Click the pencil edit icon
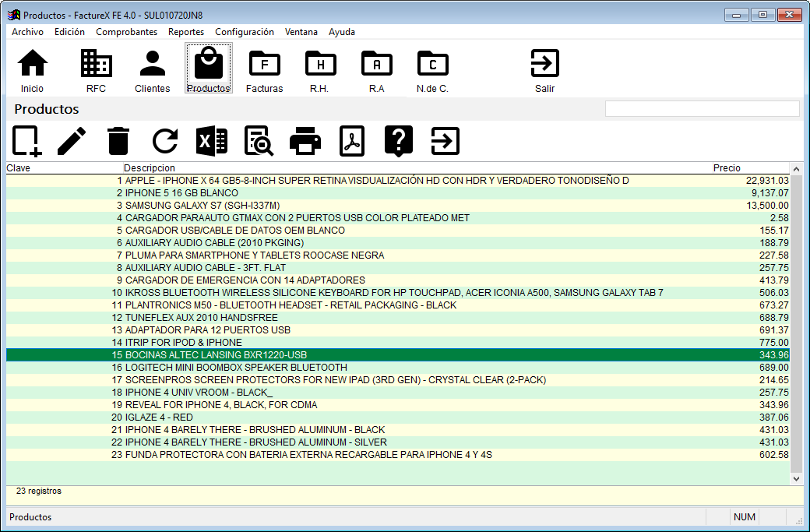The image size is (810, 532). point(72,141)
